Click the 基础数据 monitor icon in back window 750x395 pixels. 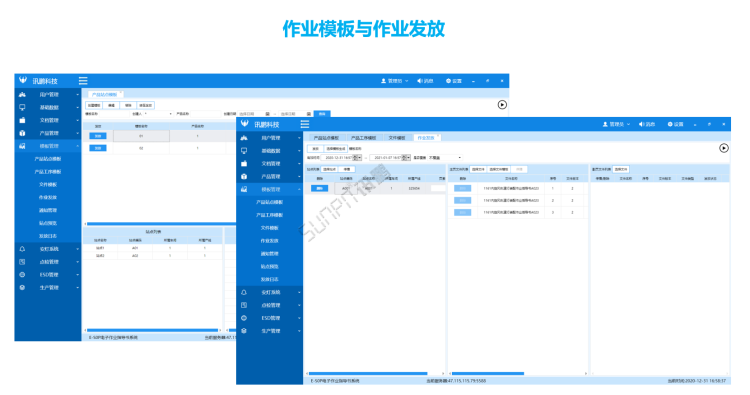coord(22,108)
